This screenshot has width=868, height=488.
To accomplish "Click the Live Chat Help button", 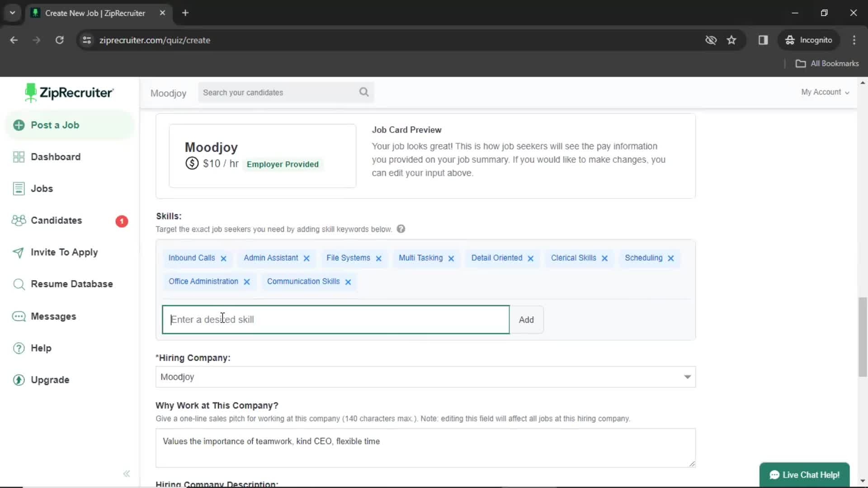I will (x=805, y=475).
